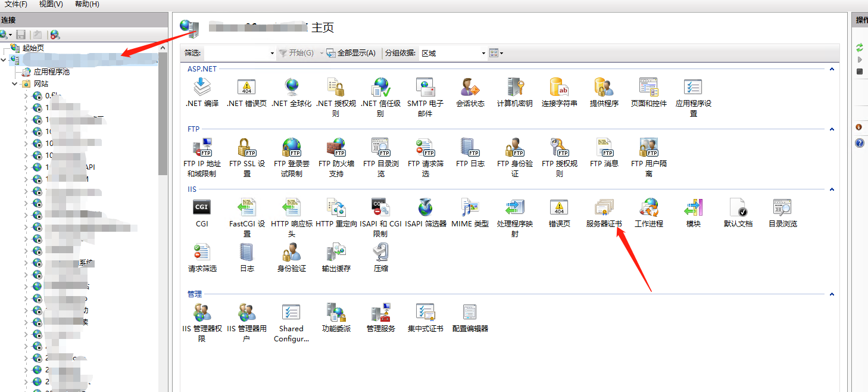Open the 工作进程 feature

click(x=649, y=213)
